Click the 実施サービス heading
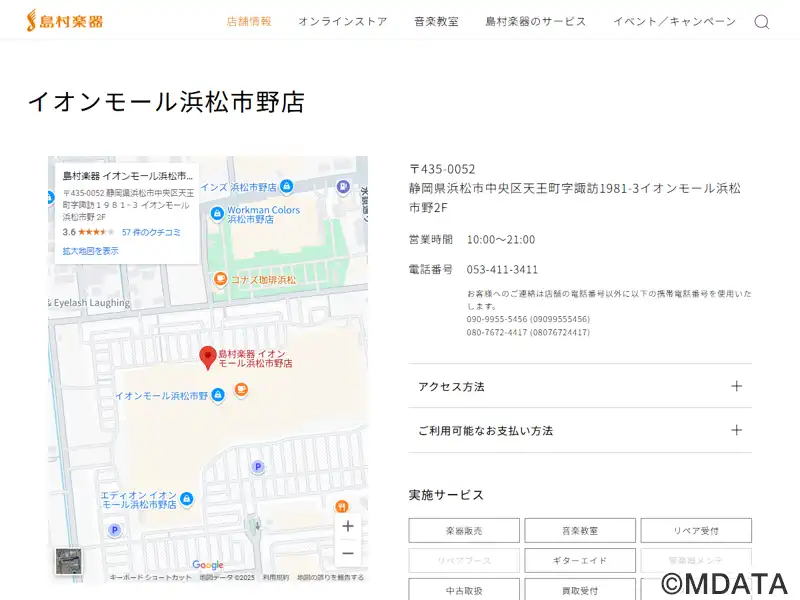 tap(446, 495)
